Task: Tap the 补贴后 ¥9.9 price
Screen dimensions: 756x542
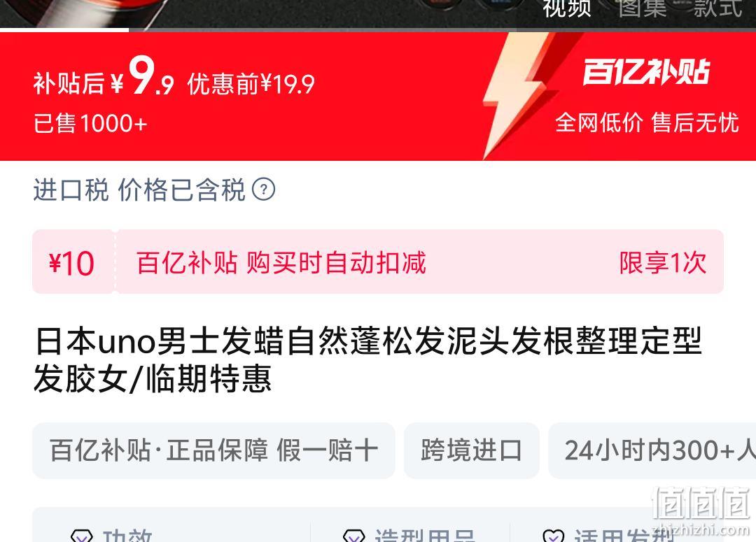Action: pos(103,77)
